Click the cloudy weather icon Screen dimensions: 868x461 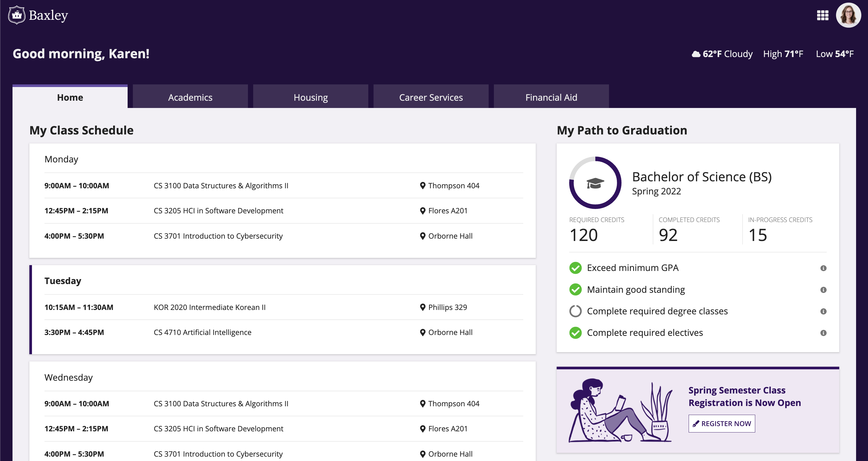(696, 54)
